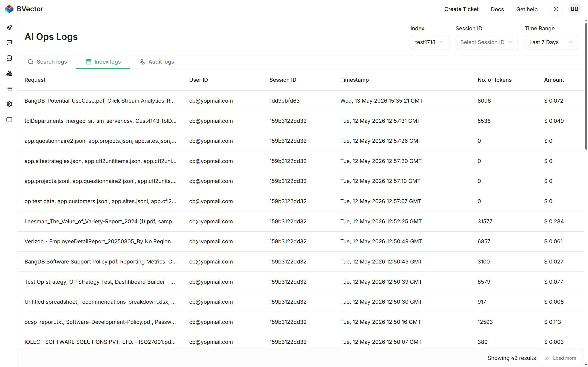The image size is (588, 367).
Task: Click the AI Ops Logs heading
Action: [51, 37]
